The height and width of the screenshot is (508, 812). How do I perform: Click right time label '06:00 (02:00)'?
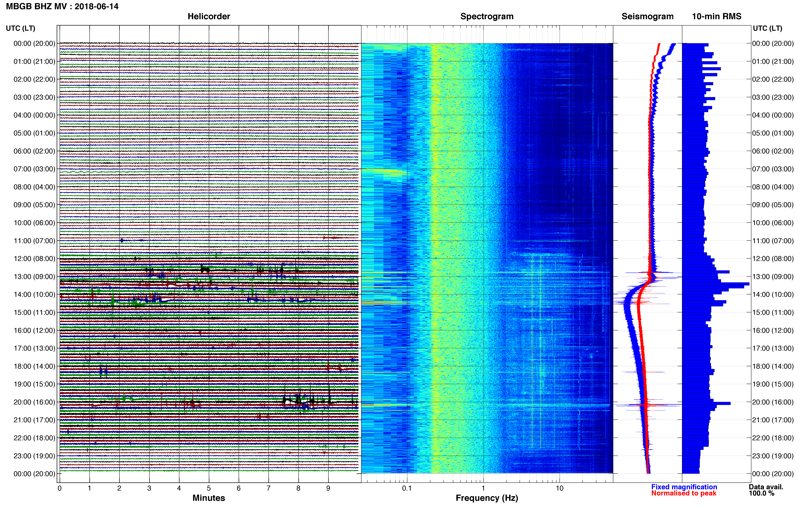point(773,151)
